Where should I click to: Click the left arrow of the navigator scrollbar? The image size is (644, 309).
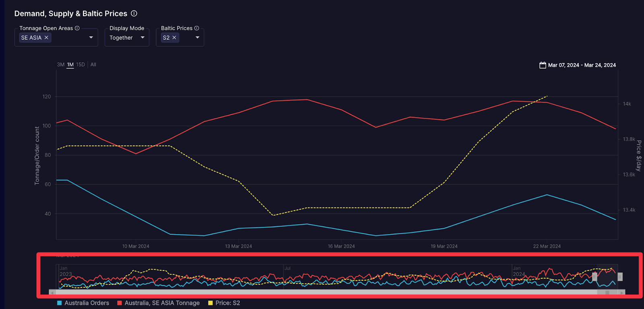(x=52, y=293)
